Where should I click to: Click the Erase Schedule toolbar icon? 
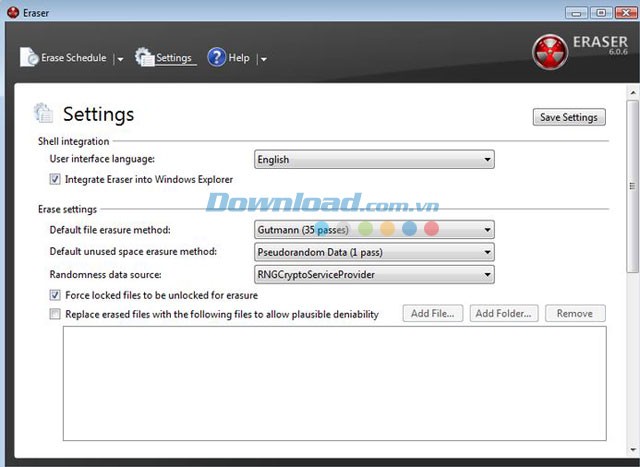point(29,58)
